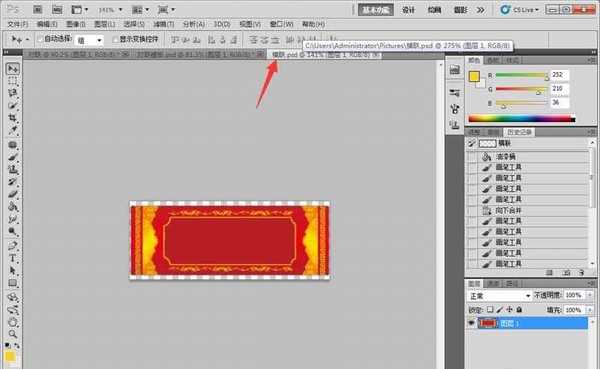
Task: Launch Bridge from the application bar
Action: pos(38,10)
